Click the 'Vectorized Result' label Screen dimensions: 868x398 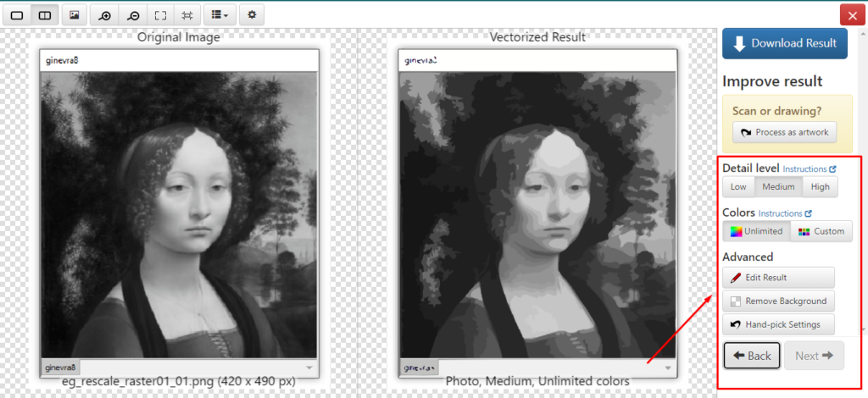(537, 37)
